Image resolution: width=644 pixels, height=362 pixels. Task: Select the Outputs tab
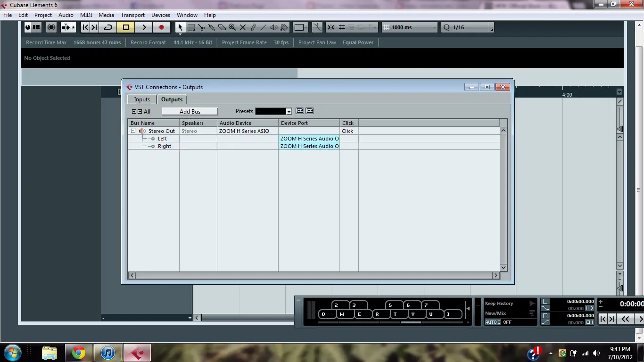[172, 99]
